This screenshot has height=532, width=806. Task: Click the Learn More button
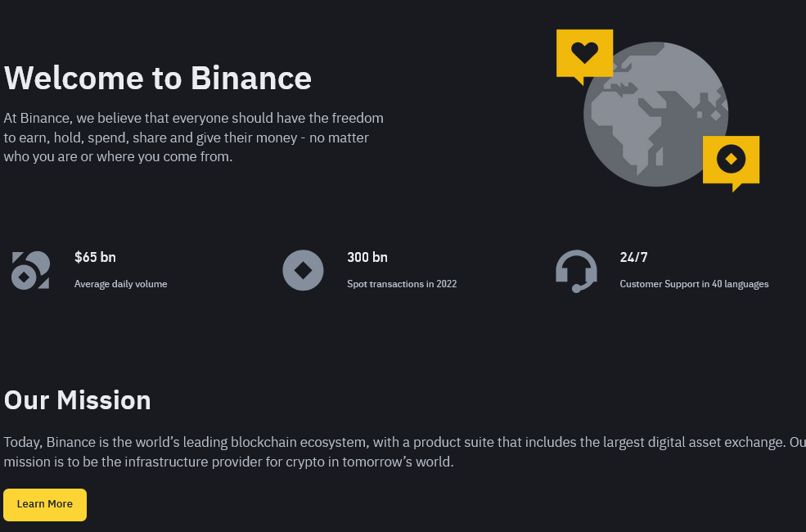[45, 504]
